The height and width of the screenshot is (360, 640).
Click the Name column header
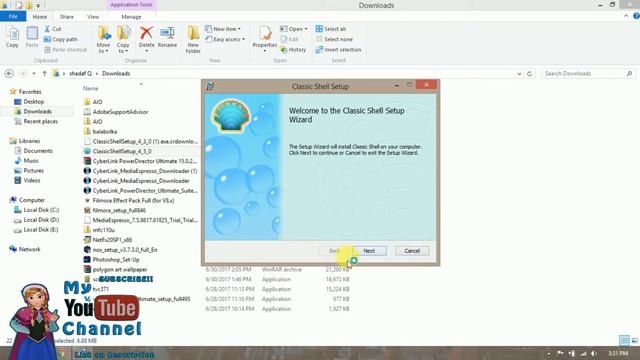click(91, 88)
